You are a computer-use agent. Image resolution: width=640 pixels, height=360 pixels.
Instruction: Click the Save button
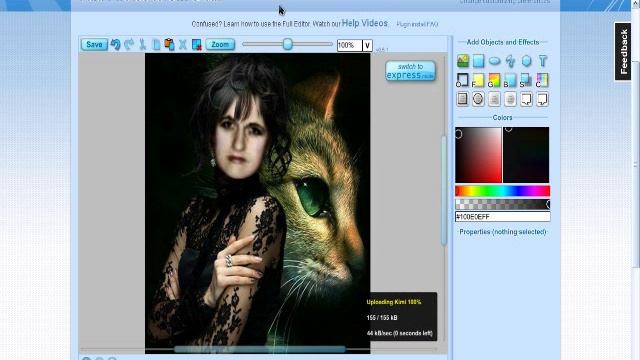tap(94, 44)
